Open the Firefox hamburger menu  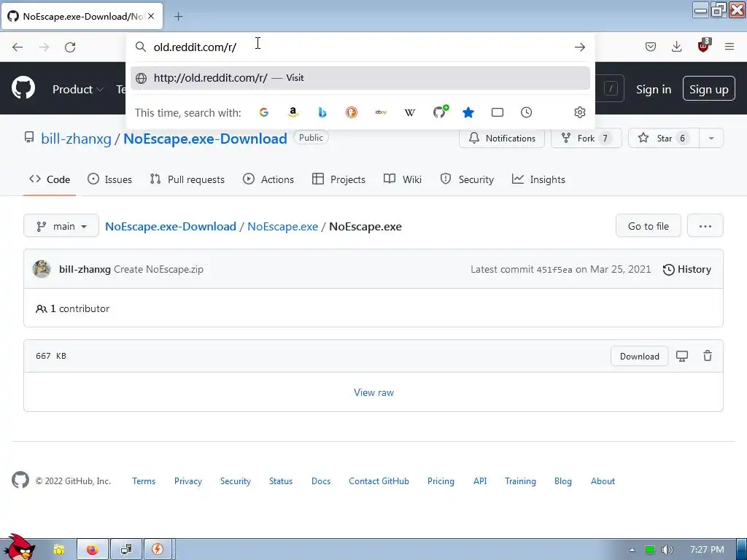tap(729, 47)
